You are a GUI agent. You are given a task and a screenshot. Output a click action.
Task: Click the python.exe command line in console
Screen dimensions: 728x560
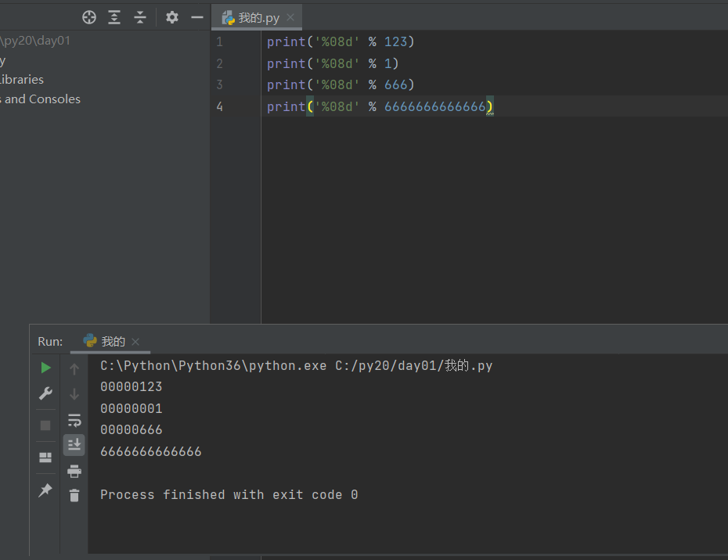pos(296,365)
